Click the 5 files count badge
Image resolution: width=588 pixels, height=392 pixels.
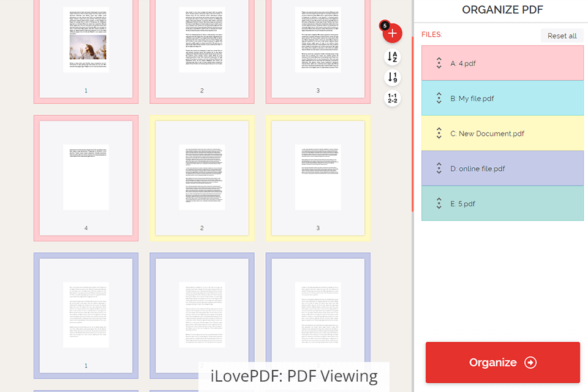385,26
